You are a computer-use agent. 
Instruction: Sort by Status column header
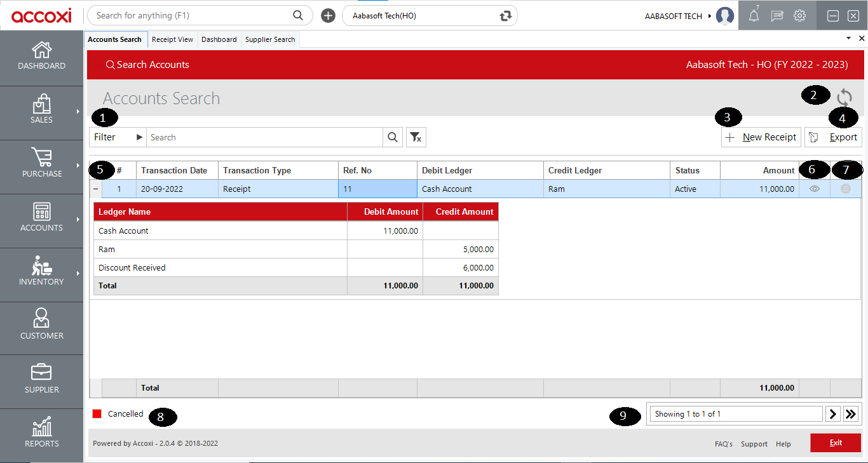pyautogui.click(x=695, y=170)
